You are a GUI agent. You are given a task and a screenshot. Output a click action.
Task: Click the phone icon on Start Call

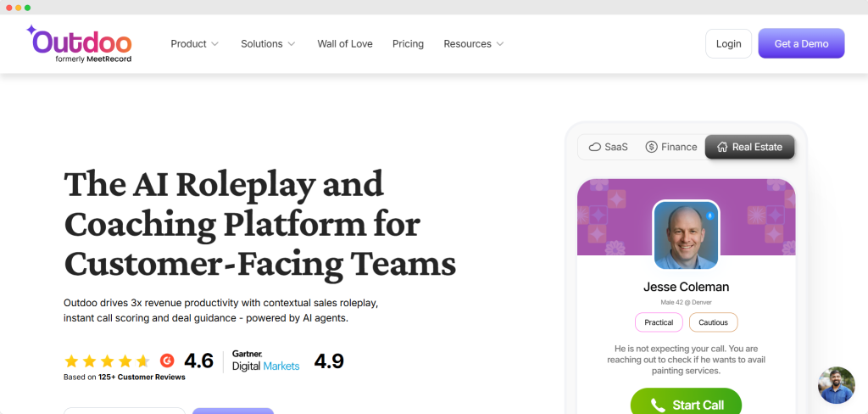coord(658,406)
